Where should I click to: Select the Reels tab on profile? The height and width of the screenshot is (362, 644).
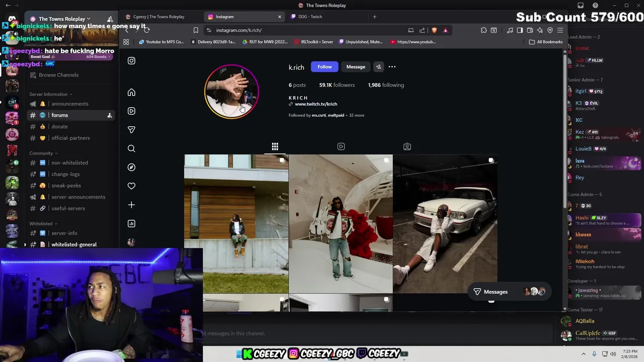(341, 147)
